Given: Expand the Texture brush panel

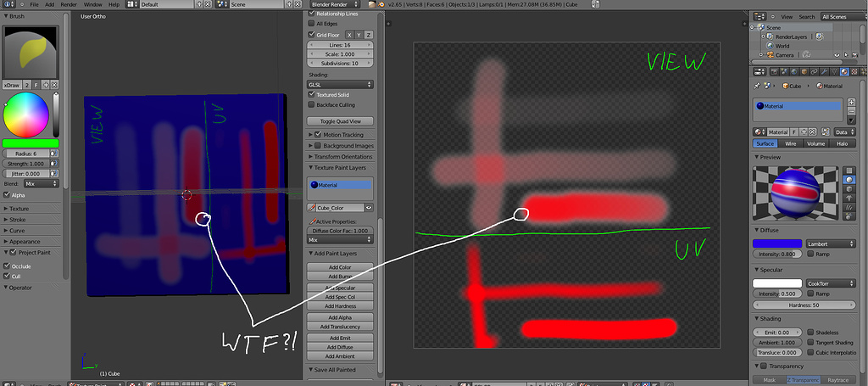Looking at the screenshot, I should 19,209.
